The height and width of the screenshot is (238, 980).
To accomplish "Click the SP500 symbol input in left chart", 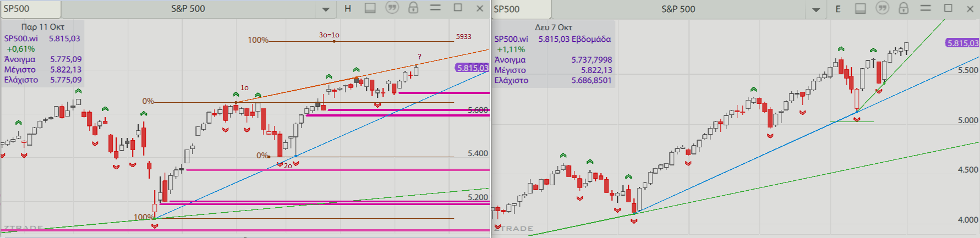I will click(x=30, y=9).
